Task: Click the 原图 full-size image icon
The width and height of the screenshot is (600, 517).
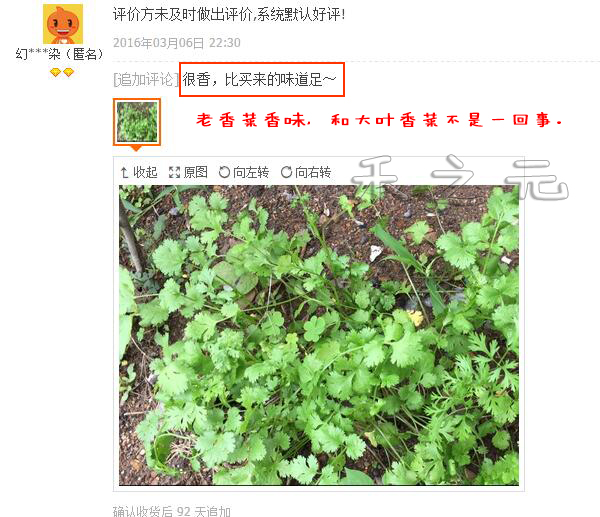Action: [x=174, y=173]
